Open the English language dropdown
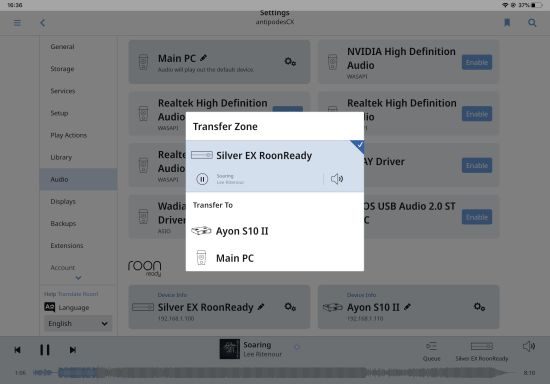 pyautogui.click(x=78, y=323)
